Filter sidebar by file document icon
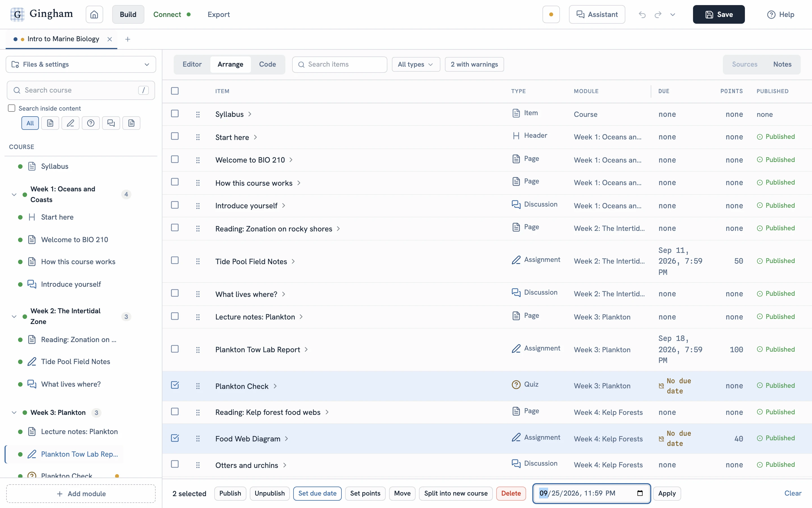 point(132,123)
